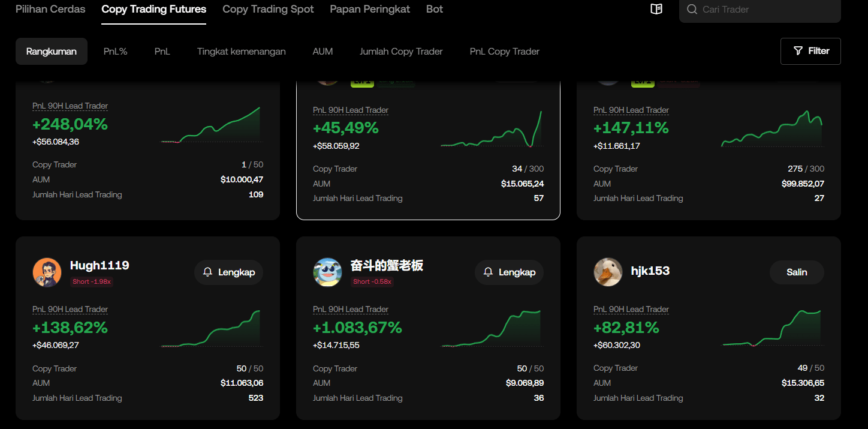This screenshot has width=868, height=429.
Task: Toggle the Rangkuman sorting option
Action: pos(52,51)
